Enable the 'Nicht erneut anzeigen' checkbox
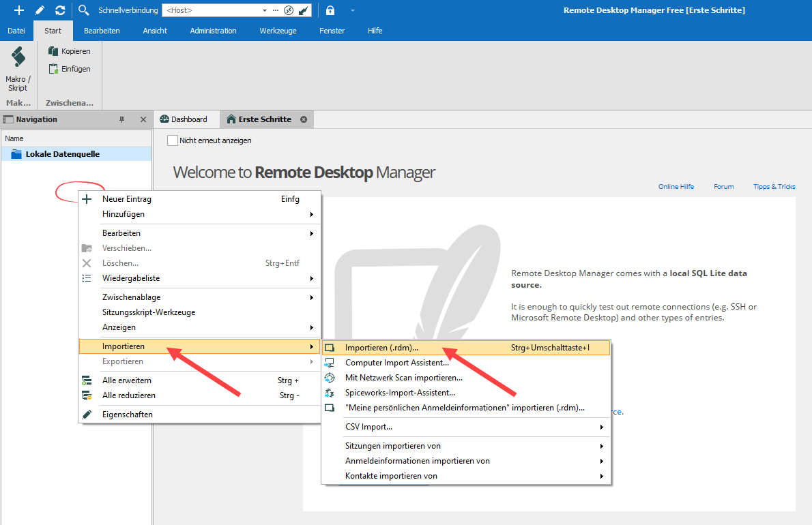 (173, 140)
